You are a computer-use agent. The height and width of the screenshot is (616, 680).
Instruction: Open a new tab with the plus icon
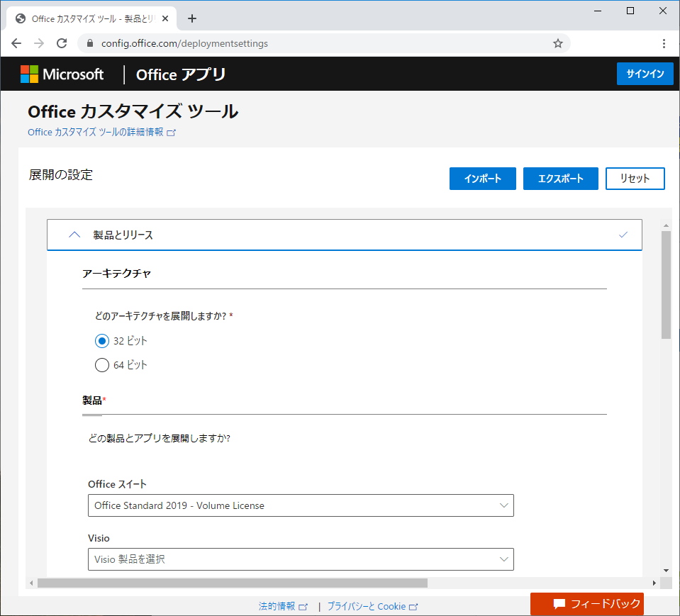pos(192,18)
